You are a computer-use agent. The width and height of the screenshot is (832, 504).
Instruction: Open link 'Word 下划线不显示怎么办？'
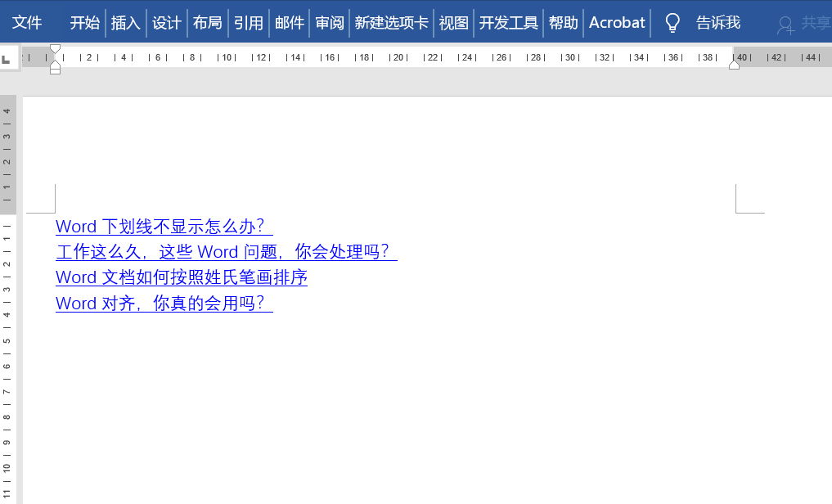pos(164,227)
